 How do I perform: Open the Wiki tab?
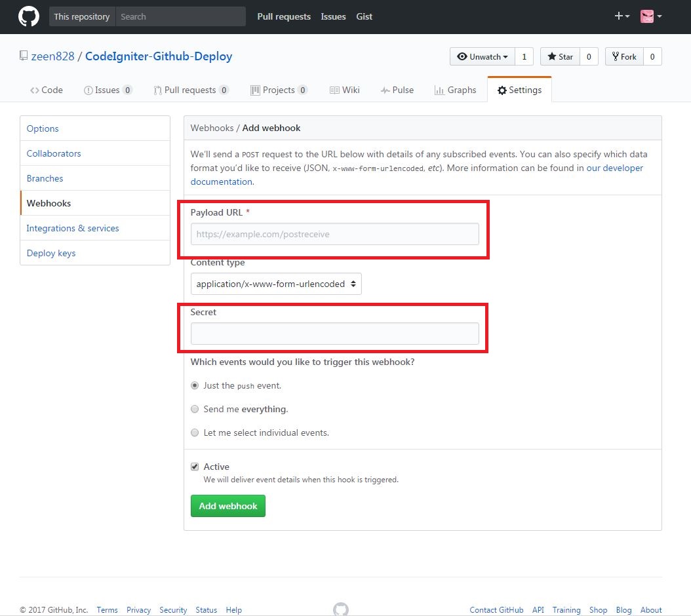point(345,90)
